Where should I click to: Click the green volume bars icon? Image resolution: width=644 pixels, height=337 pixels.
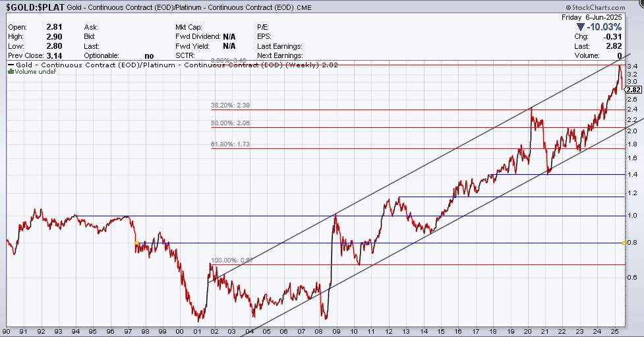coord(11,71)
